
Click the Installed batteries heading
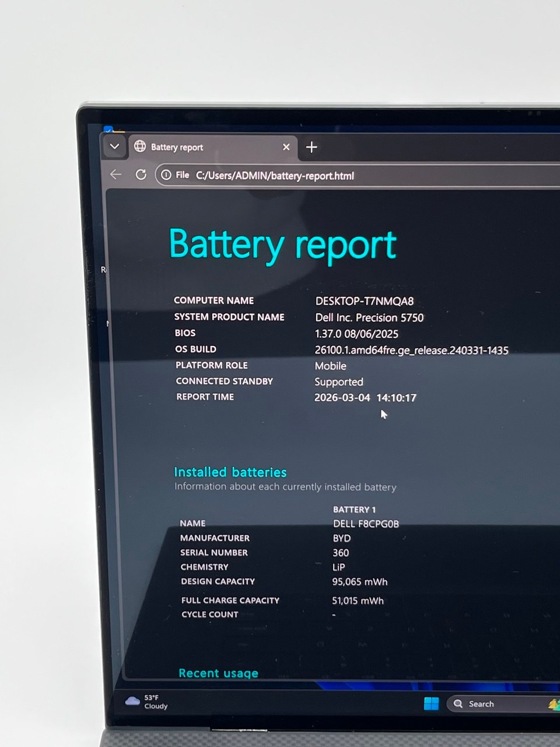(x=230, y=472)
